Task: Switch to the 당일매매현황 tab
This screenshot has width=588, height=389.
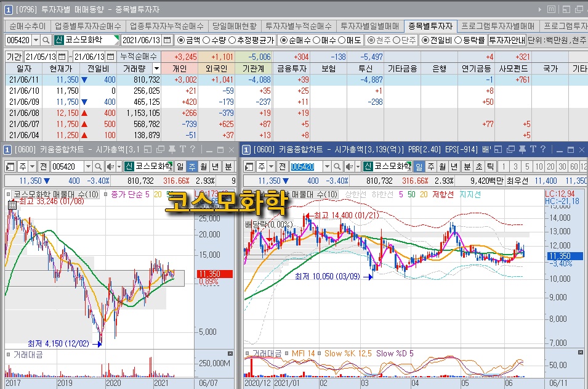Action: click(x=235, y=27)
